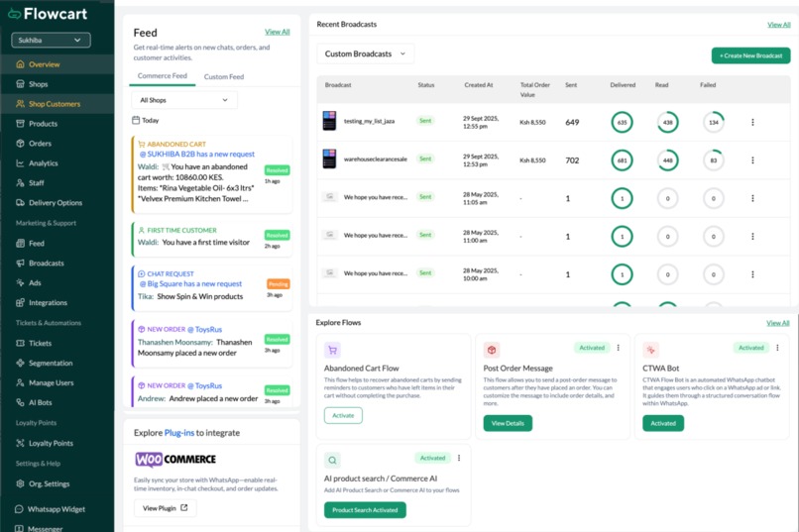Click the Tickets icon in sidebar

point(21,343)
